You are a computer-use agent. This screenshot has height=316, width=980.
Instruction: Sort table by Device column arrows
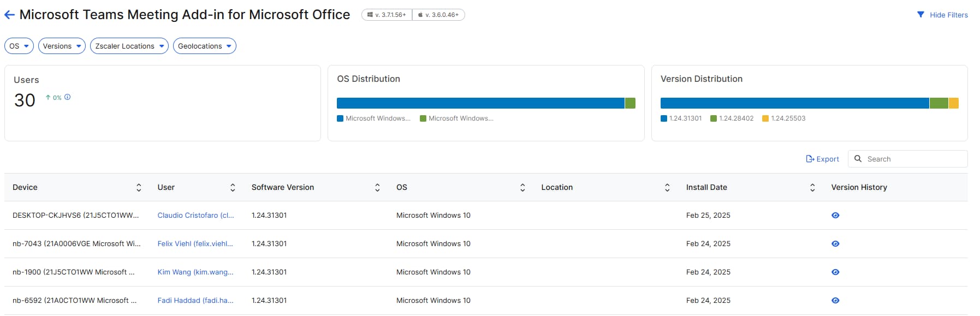pyautogui.click(x=139, y=187)
